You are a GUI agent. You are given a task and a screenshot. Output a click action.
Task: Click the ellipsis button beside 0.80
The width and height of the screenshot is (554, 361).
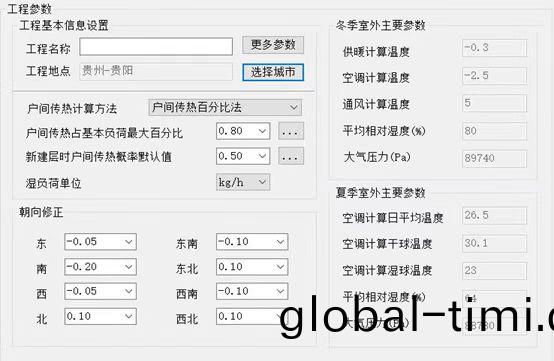click(290, 131)
